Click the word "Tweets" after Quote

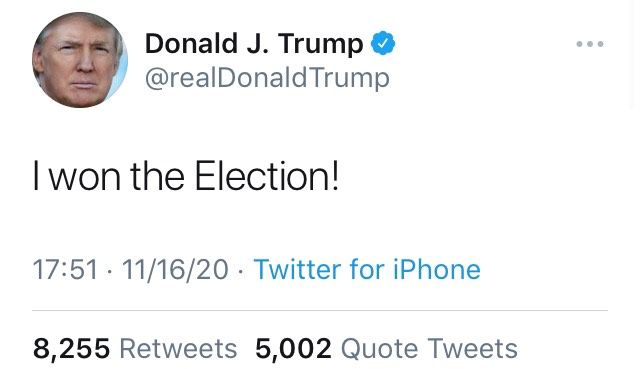coord(473,349)
